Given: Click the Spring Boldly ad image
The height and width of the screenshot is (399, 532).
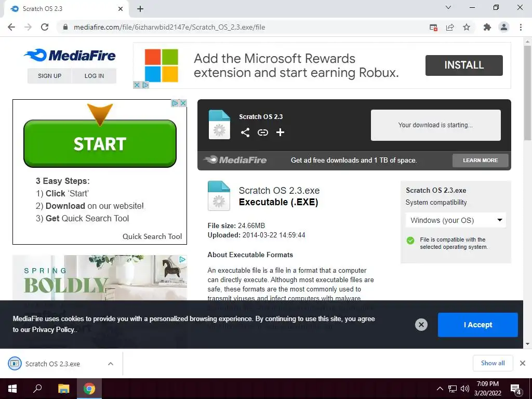Looking at the screenshot, I should click(100, 277).
